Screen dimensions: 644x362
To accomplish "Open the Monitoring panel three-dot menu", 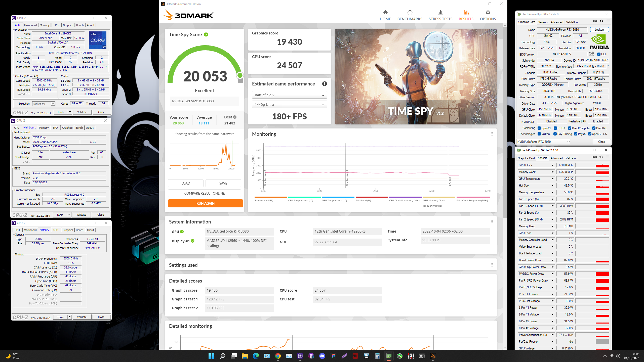I will (x=492, y=134).
